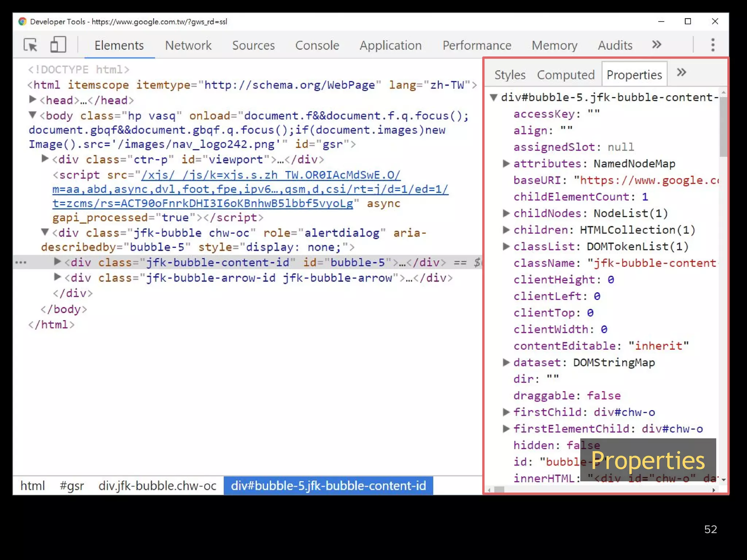This screenshot has height=560, width=747.
Task: Click the properties pane vertical scrollbar thumb
Action: 723,126
